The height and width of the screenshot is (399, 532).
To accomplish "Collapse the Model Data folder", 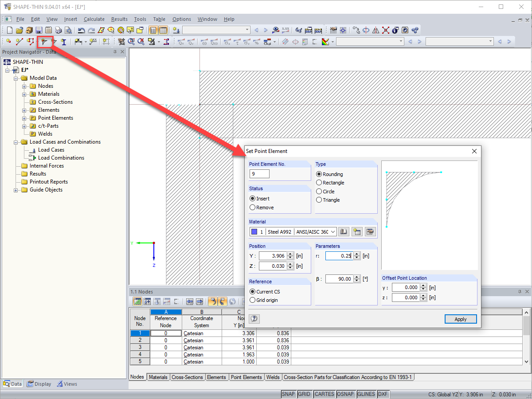I will tap(16, 78).
